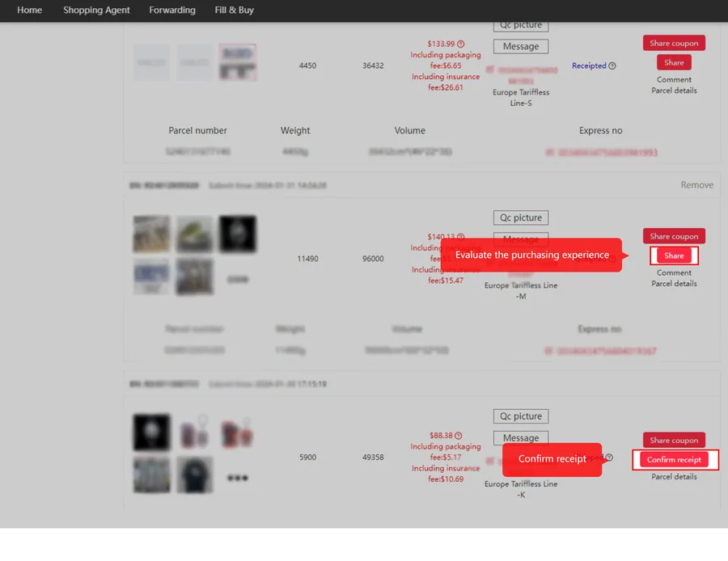This screenshot has height=561, width=728.
Task: Click the insurance fee:$10.69 text
Action: coord(446,474)
